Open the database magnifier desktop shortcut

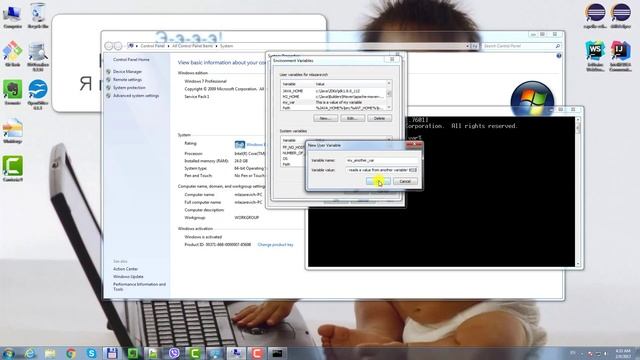click(x=38, y=56)
